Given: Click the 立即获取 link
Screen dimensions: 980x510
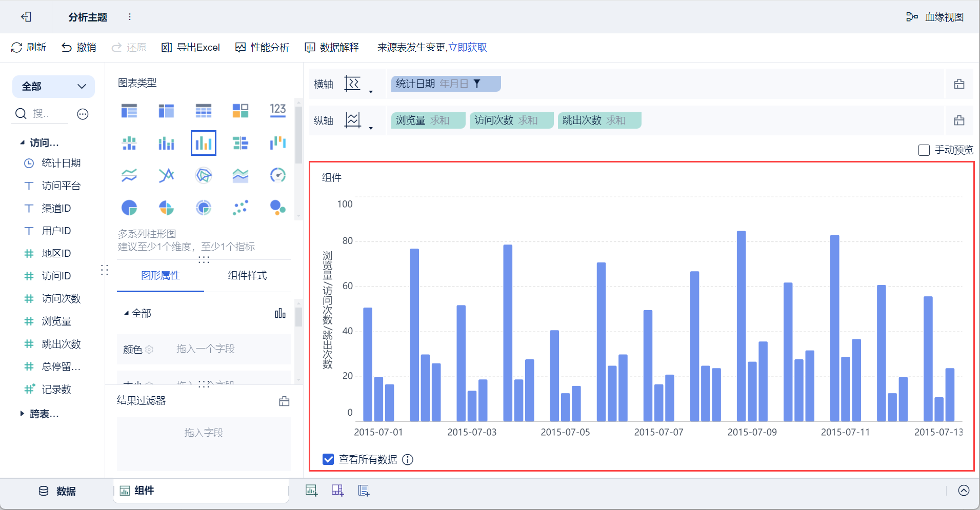Looking at the screenshot, I should 467,47.
